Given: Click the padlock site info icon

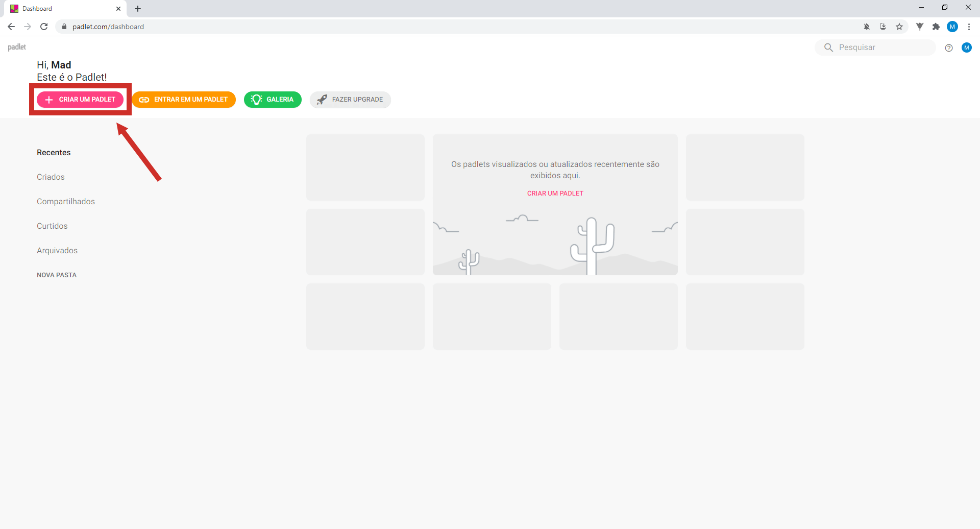Looking at the screenshot, I should (64, 27).
